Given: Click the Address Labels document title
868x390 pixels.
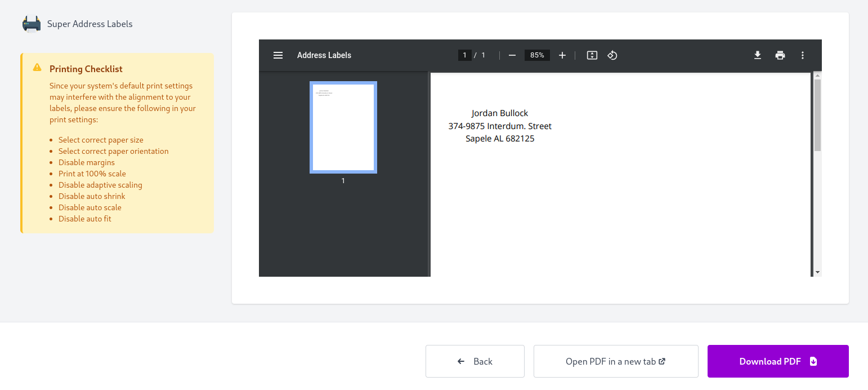Looking at the screenshot, I should pos(324,55).
